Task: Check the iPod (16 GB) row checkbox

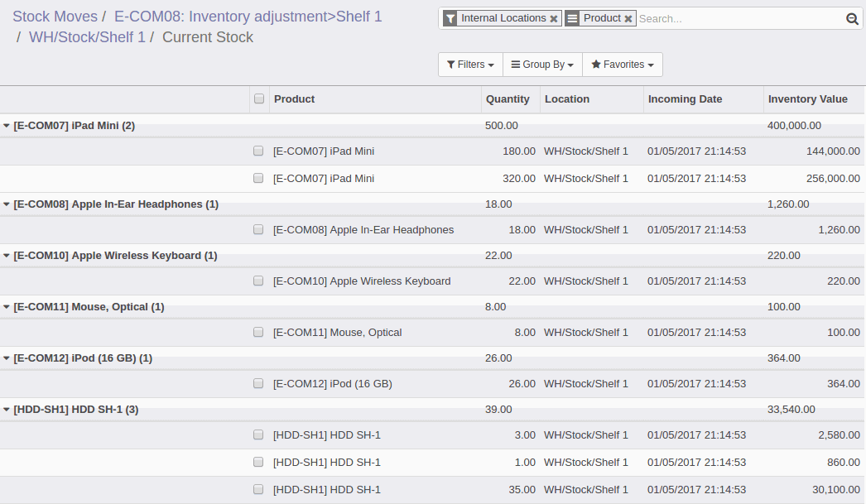Action: pyautogui.click(x=258, y=384)
